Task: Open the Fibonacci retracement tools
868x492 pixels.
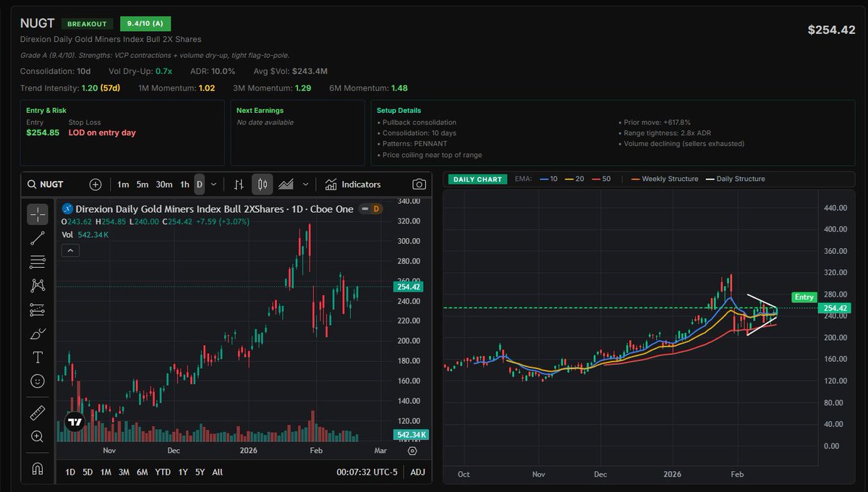Action: tap(38, 262)
